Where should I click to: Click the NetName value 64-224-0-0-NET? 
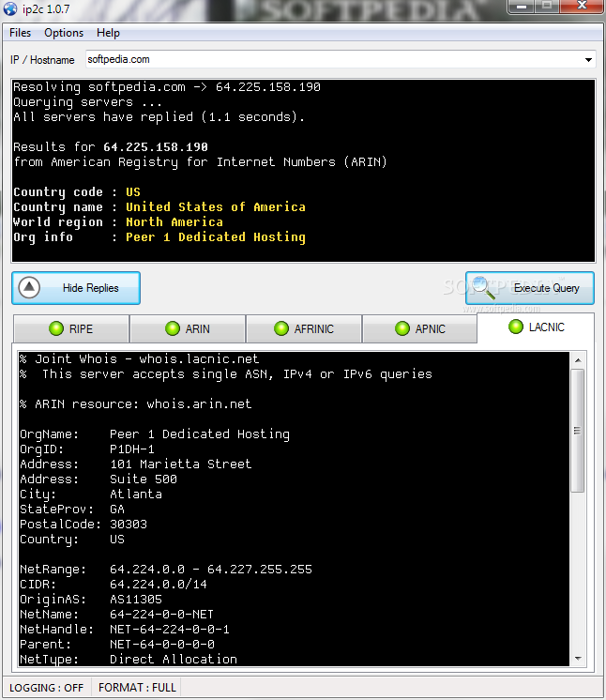[162, 615]
